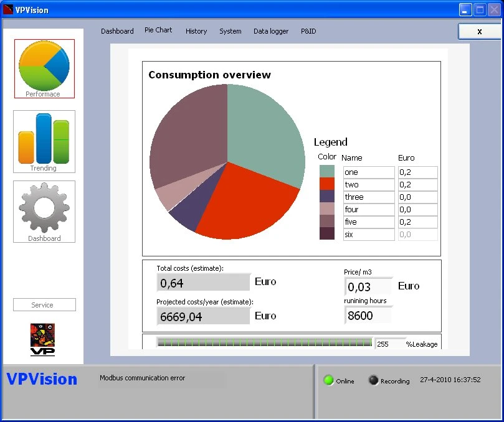
Task: Open the Performance pie chart icon
Action: (44, 68)
